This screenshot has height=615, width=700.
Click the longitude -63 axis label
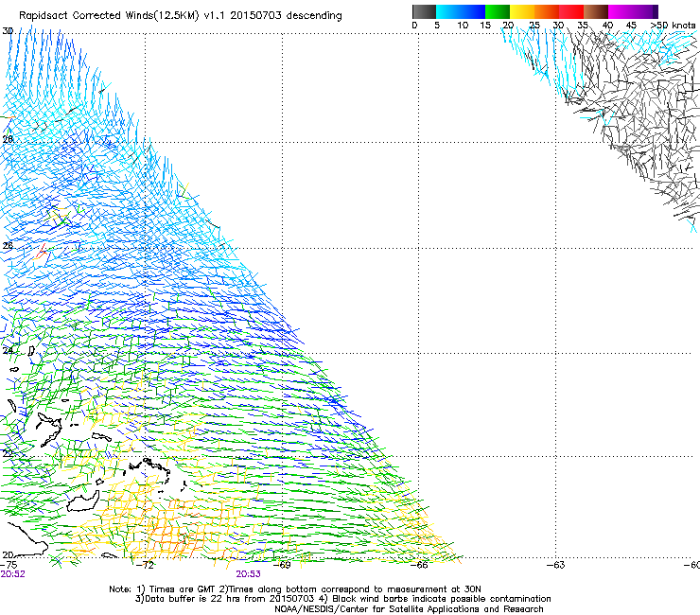(x=556, y=565)
